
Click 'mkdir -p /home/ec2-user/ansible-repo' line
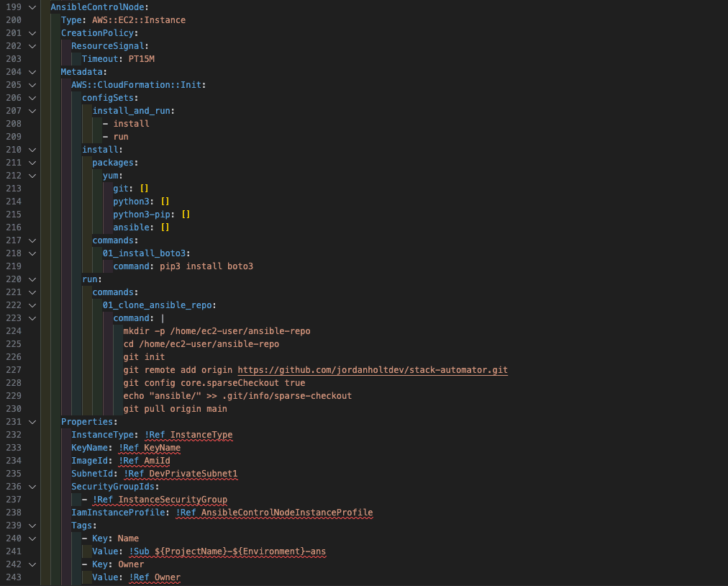point(217,331)
